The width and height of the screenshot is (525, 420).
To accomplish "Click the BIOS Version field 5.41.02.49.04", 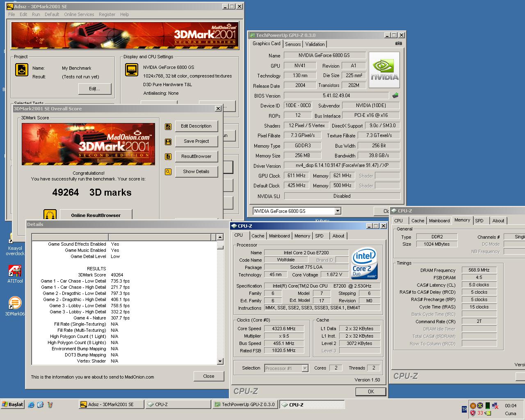I will (x=336, y=96).
